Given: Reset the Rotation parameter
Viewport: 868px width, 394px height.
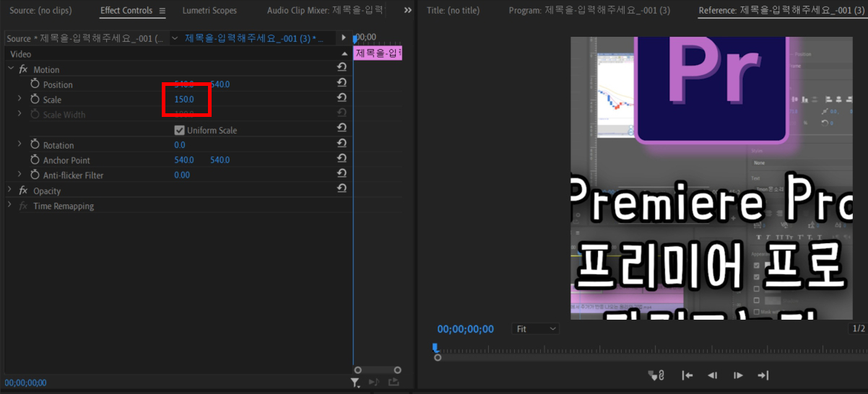Looking at the screenshot, I should coord(342,143).
